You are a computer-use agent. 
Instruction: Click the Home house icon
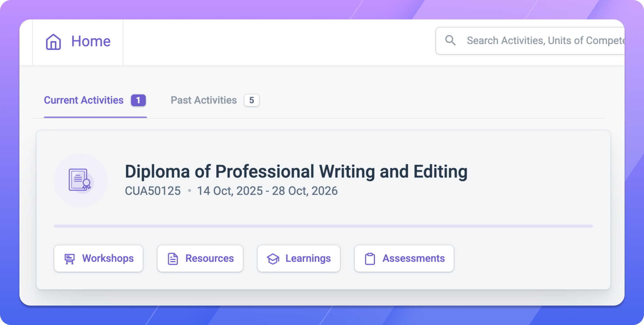point(53,42)
